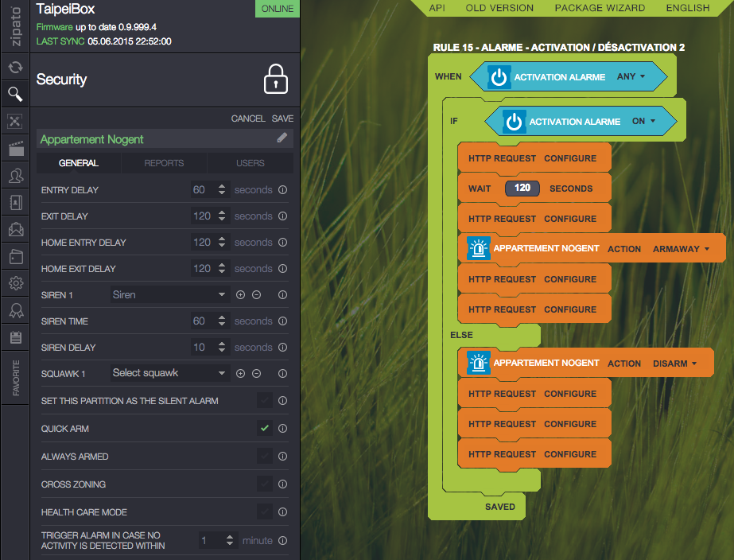
Task: Switch to the Reports tab
Action: 164,163
